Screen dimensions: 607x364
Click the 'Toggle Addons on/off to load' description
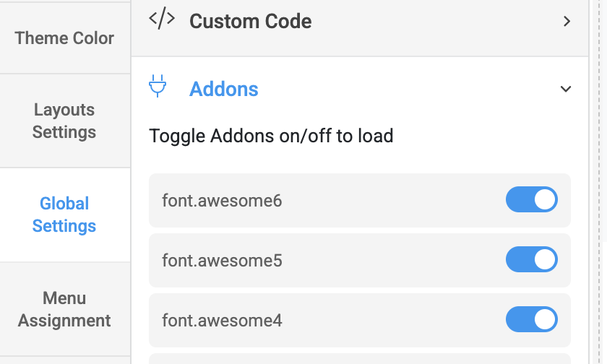click(271, 136)
